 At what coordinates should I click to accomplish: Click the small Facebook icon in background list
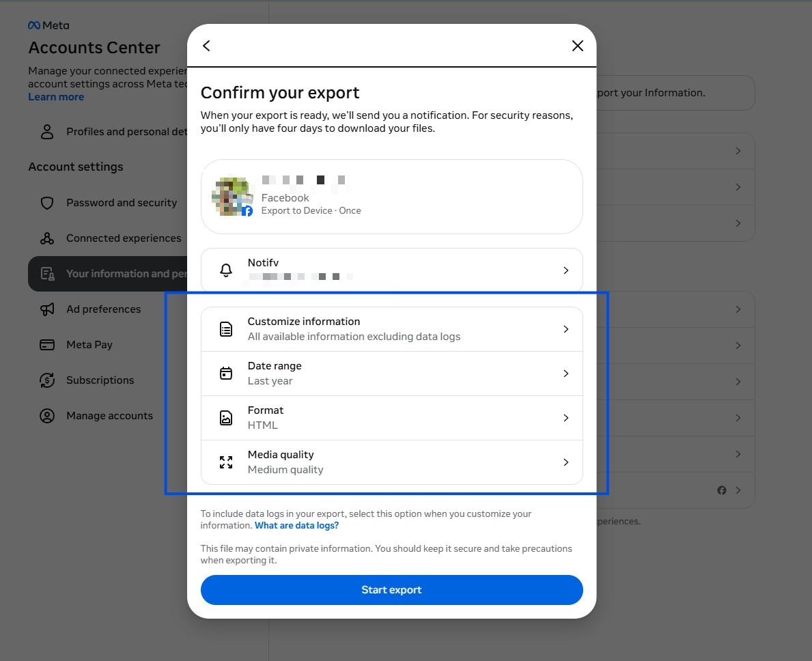(x=721, y=490)
